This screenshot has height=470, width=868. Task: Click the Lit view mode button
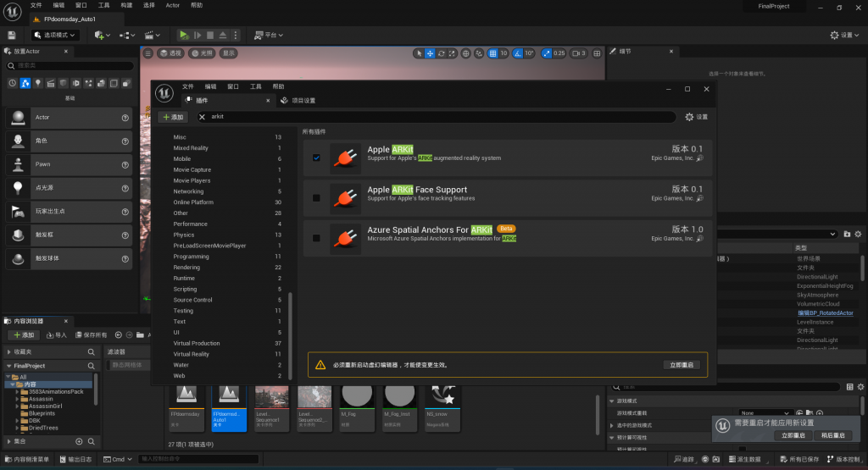click(202, 53)
